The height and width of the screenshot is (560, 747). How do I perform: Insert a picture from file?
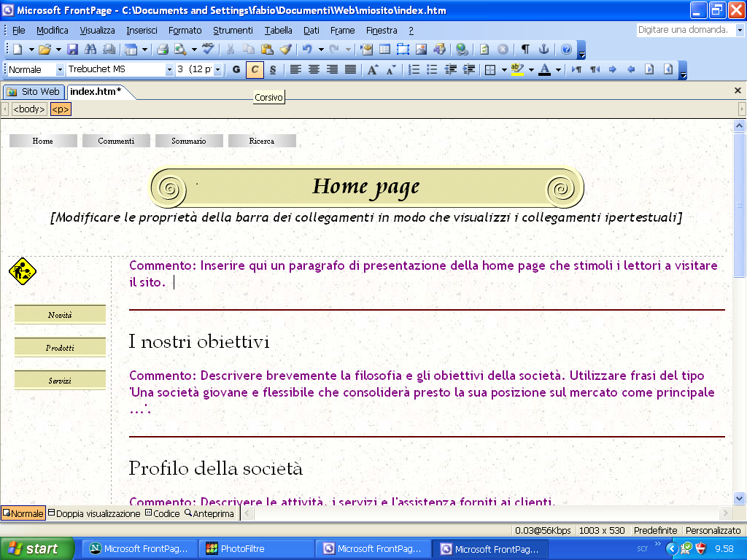[x=421, y=49]
